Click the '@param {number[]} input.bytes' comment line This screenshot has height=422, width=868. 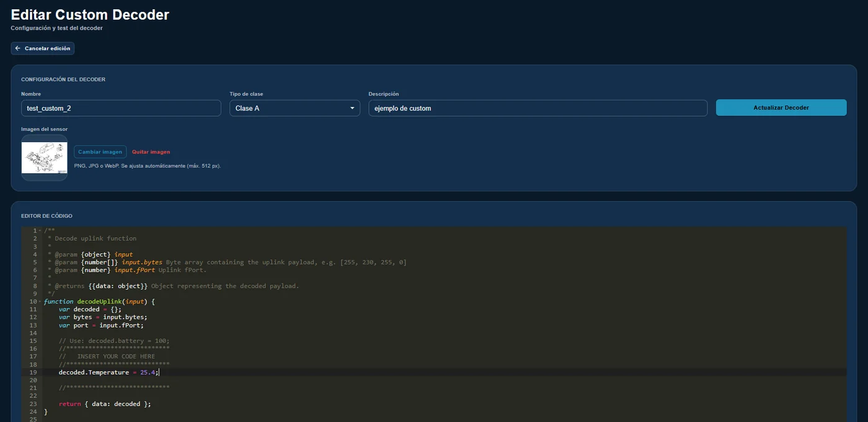coord(227,262)
